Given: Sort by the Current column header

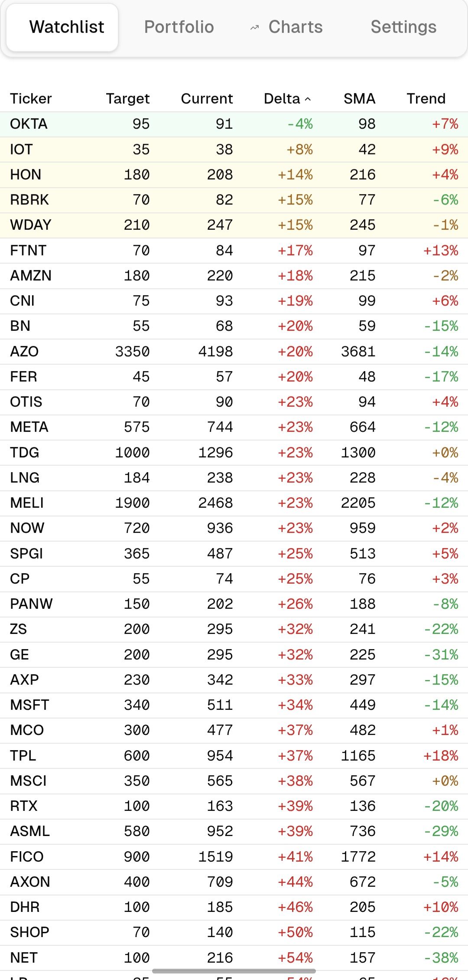Looking at the screenshot, I should pos(207,99).
